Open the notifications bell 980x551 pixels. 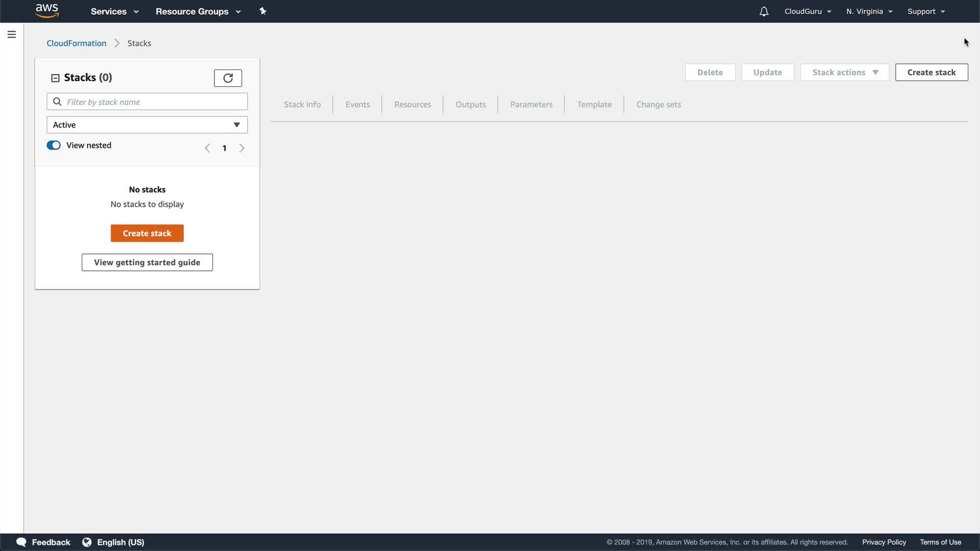(764, 11)
